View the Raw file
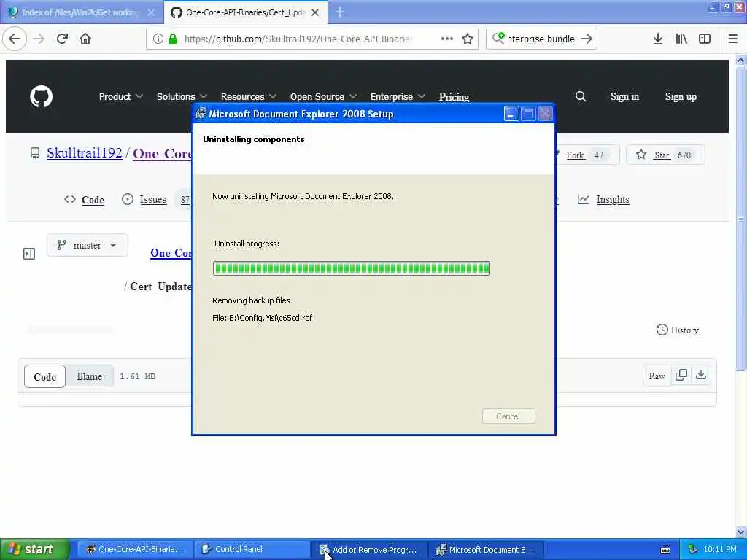747x560 pixels. [657, 376]
